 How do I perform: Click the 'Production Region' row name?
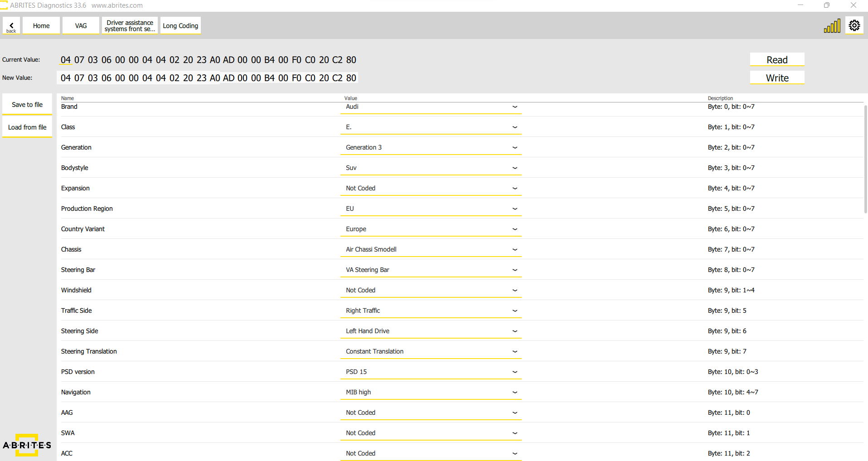tap(87, 209)
